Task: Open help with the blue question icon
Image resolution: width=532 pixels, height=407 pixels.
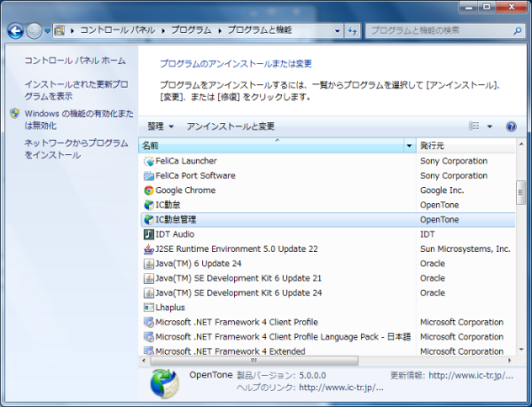Action: pyautogui.click(x=512, y=127)
